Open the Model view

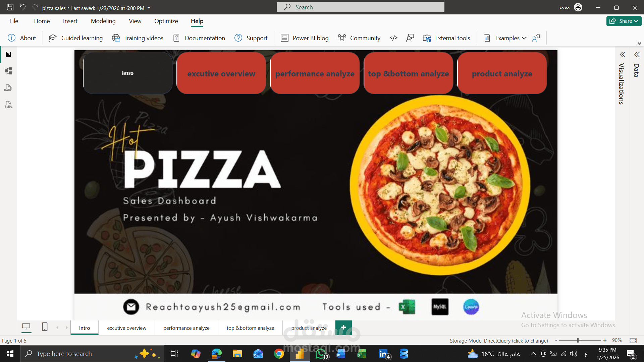coord(8,71)
